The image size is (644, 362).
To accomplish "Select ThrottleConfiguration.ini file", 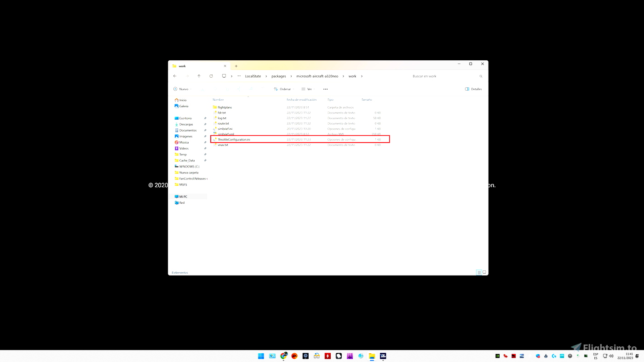I will [x=234, y=139].
